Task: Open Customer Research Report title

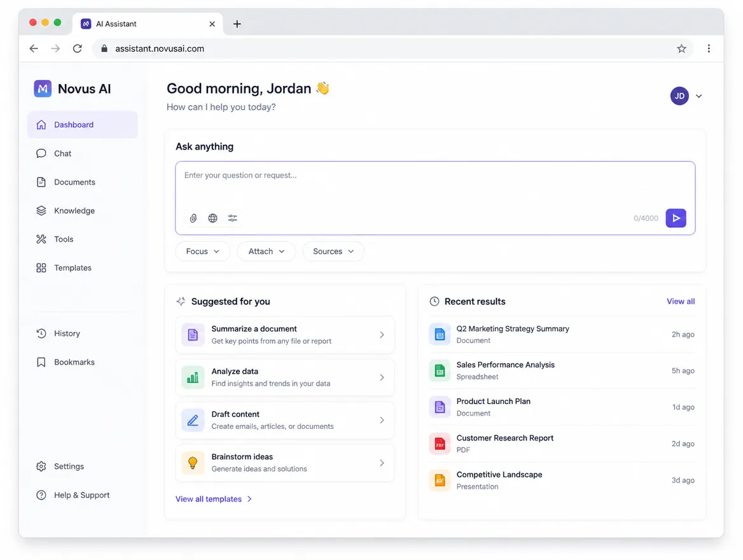Action: coord(504,438)
